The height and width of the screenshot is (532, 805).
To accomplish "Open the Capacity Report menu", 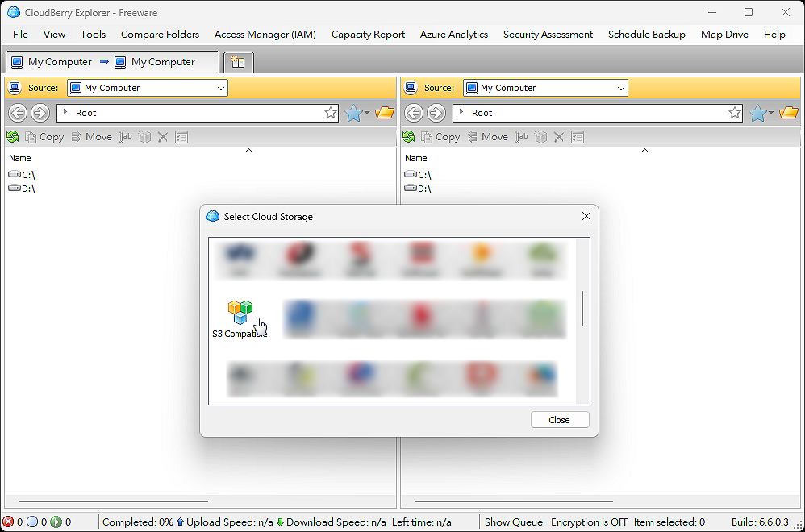I will pyautogui.click(x=368, y=35).
